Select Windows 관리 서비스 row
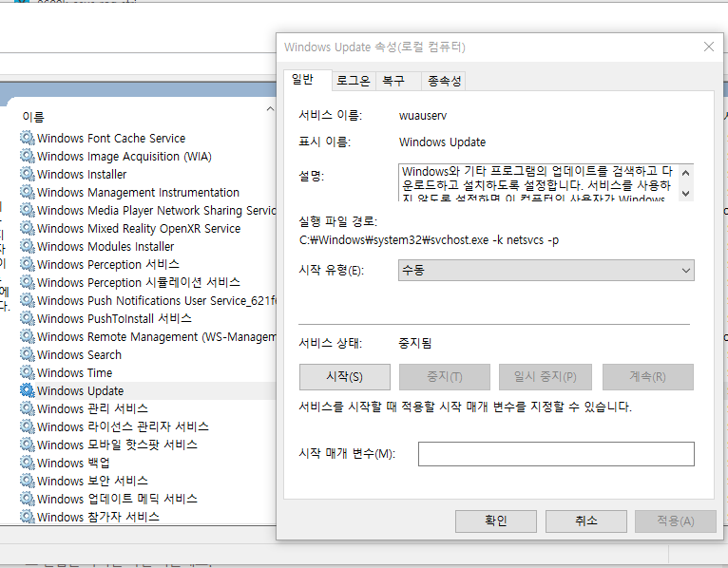Image resolution: width=728 pixels, height=568 pixels. pyautogui.click(x=147, y=408)
